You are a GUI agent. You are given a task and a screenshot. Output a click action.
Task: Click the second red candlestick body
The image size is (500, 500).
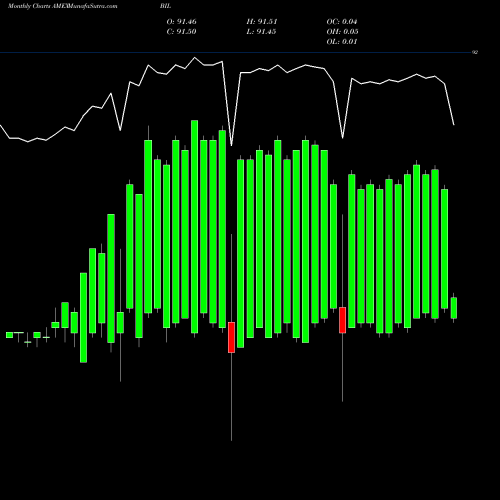(x=342, y=320)
